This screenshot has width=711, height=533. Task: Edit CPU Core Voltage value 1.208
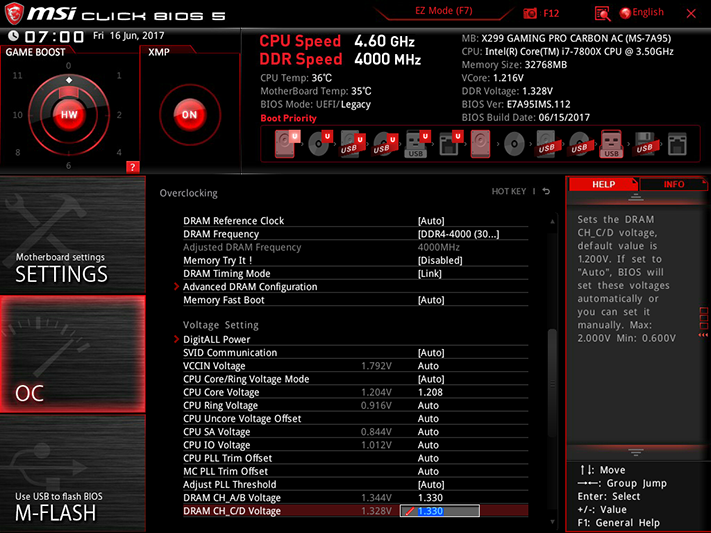pos(430,392)
